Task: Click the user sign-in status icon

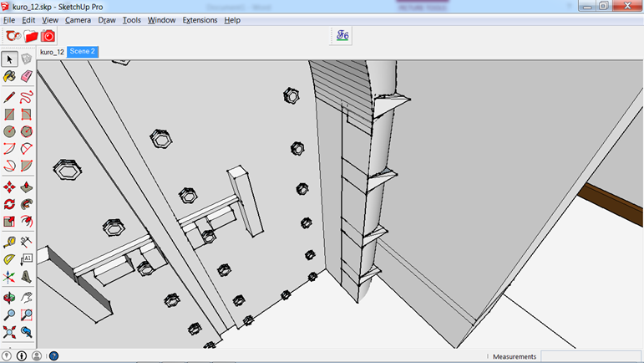Action: pos(37,355)
